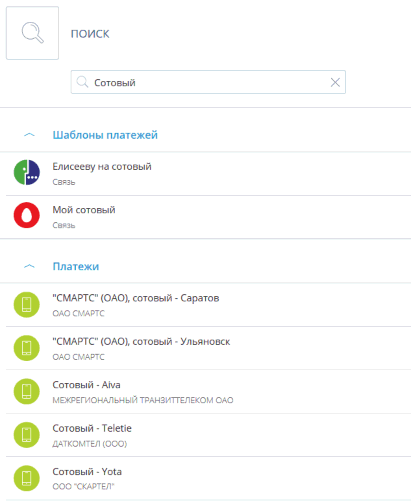Screen dimensions: 411x501
Task: Click the large search magnifier tile
Action: click(x=32, y=33)
